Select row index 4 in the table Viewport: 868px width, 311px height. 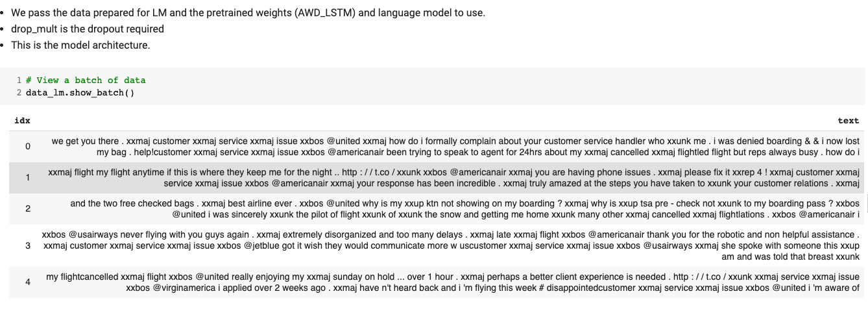(x=28, y=282)
